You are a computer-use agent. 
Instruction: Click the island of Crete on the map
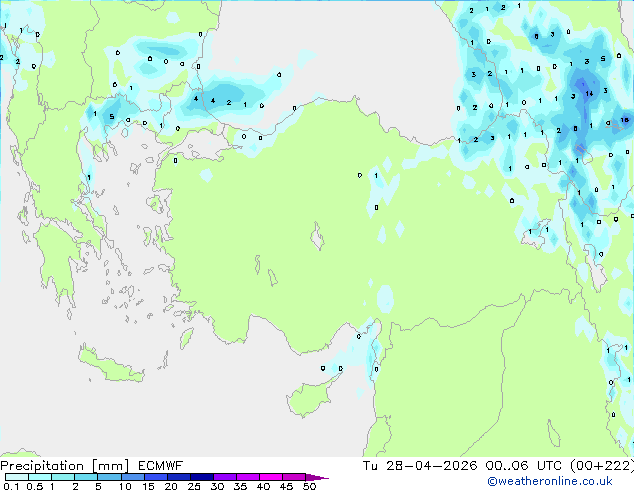111,365
